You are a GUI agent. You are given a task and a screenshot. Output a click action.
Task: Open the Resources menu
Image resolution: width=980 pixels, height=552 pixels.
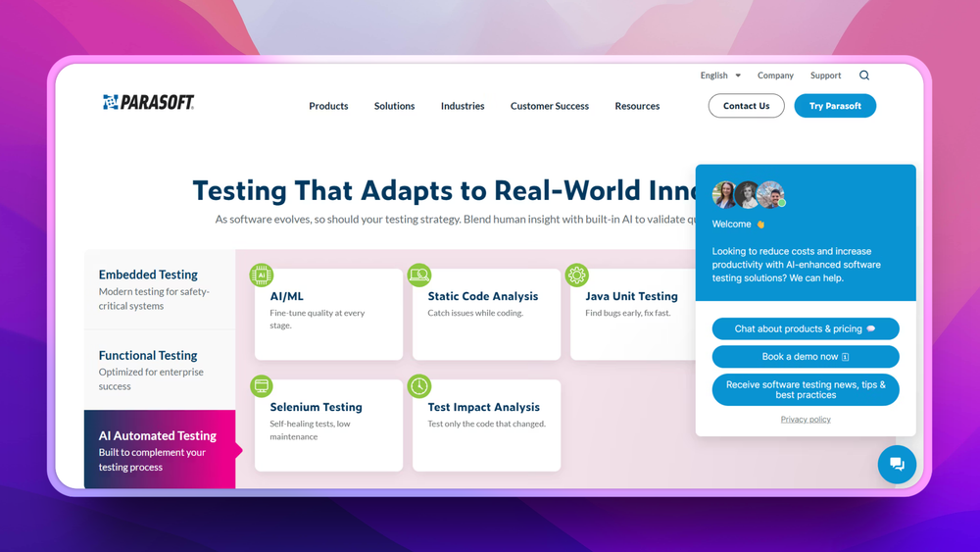click(637, 106)
